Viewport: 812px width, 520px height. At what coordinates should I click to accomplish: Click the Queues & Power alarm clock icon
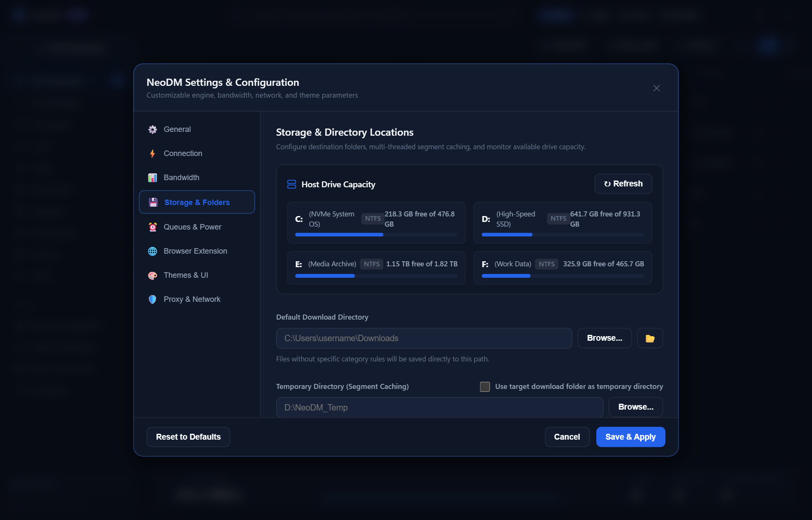[153, 227]
